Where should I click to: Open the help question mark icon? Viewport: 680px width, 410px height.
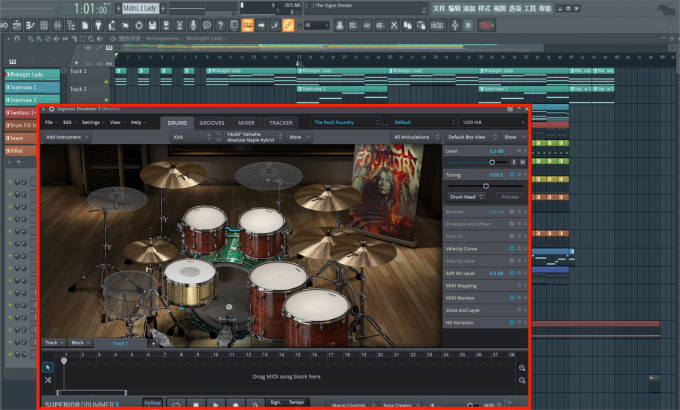click(x=220, y=26)
